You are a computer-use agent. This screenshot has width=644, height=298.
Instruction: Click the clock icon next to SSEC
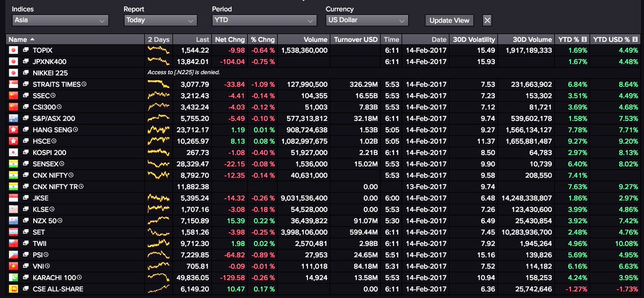pyautogui.click(x=53, y=96)
